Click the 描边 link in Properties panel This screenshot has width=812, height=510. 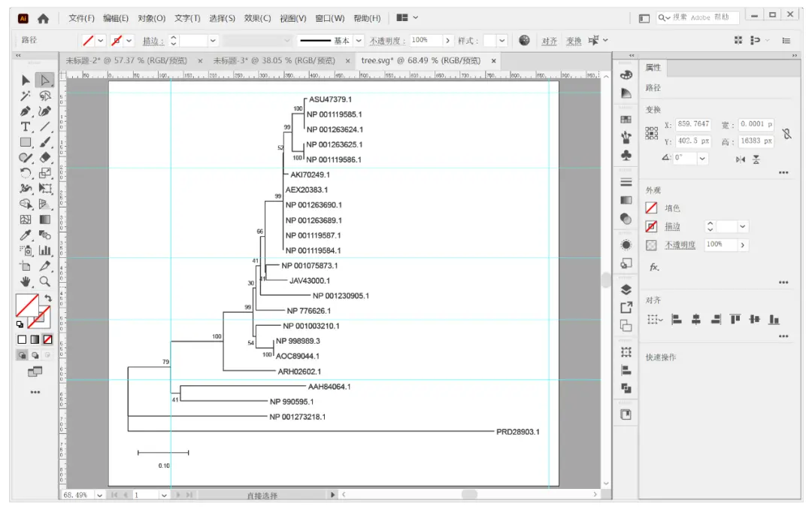672,226
